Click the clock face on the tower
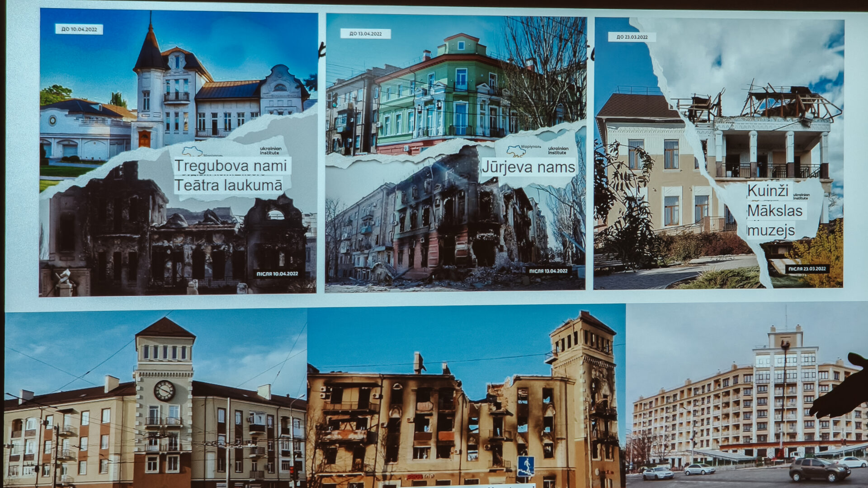The image size is (868, 488). [164, 390]
